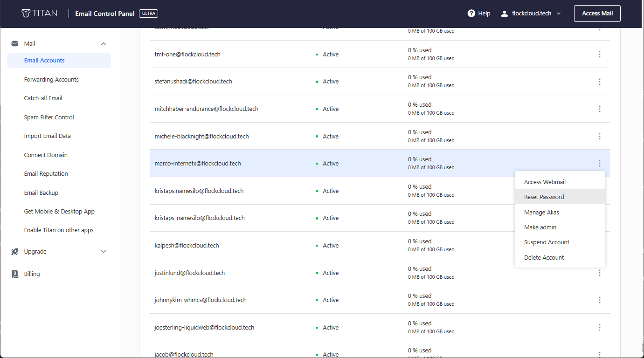
Task: Open flockcloud.tech account dropdown arrow
Action: 559,14
